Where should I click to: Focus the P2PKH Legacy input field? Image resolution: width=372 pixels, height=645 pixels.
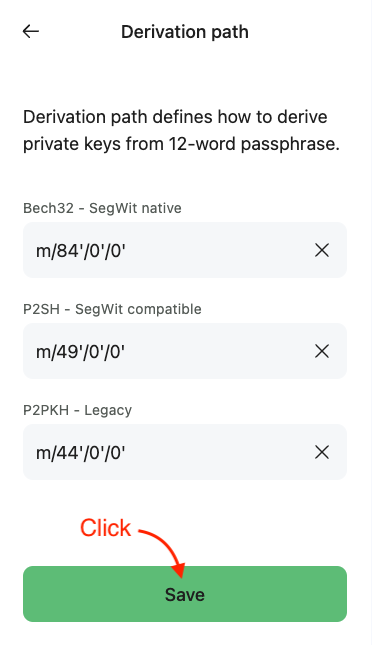point(185,452)
